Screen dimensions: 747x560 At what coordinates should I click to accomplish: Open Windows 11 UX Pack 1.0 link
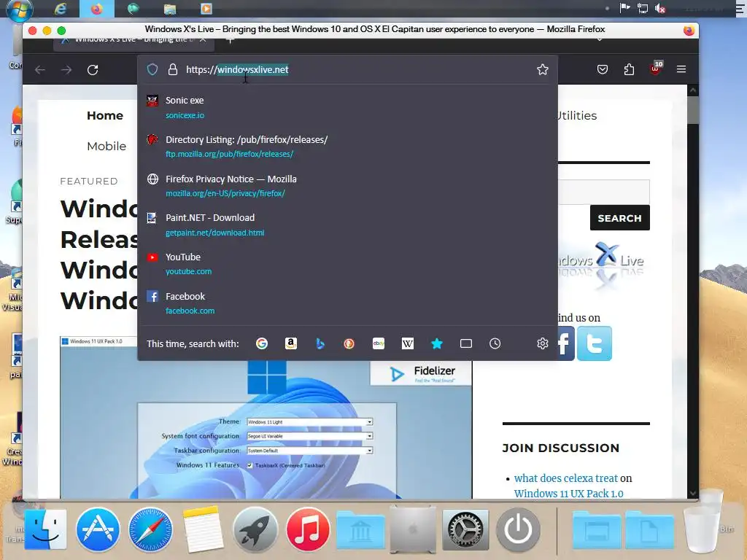pos(569,494)
